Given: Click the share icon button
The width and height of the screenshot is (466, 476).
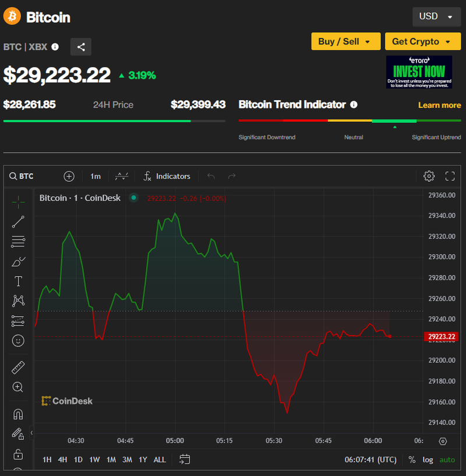Looking at the screenshot, I should (x=81, y=47).
